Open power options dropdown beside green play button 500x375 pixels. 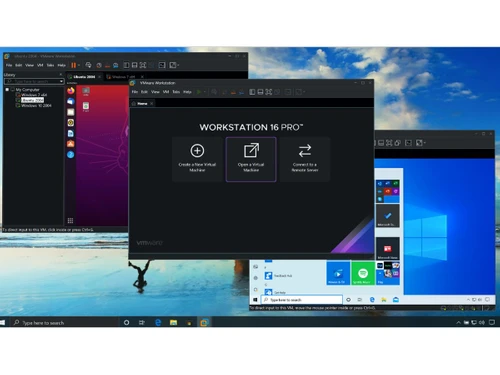[204, 92]
